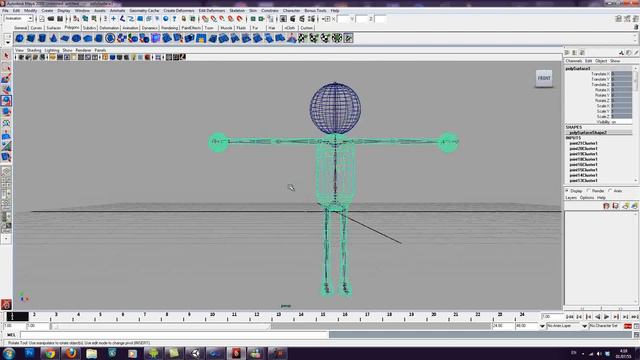
Task: Go to end of playback range button
Action: [635, 317]
